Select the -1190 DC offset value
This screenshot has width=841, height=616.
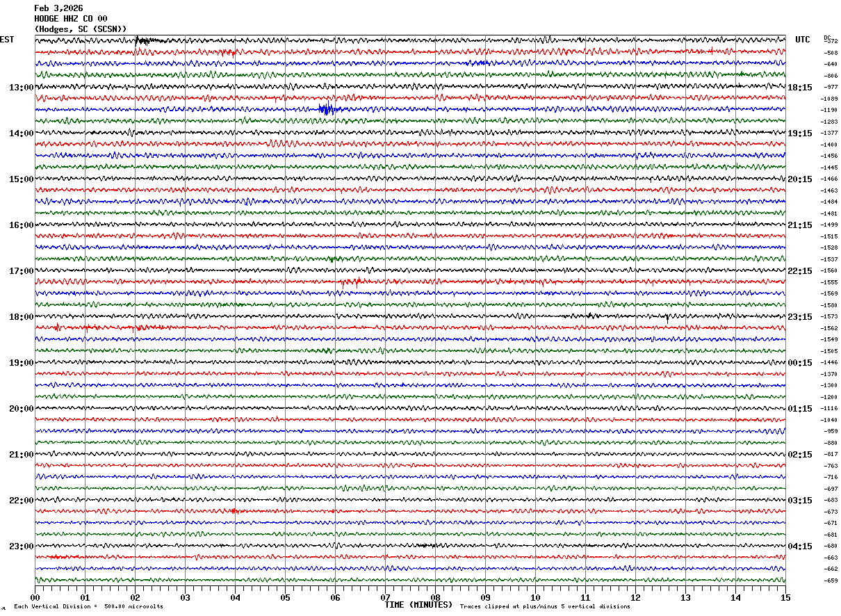(830, 111)
